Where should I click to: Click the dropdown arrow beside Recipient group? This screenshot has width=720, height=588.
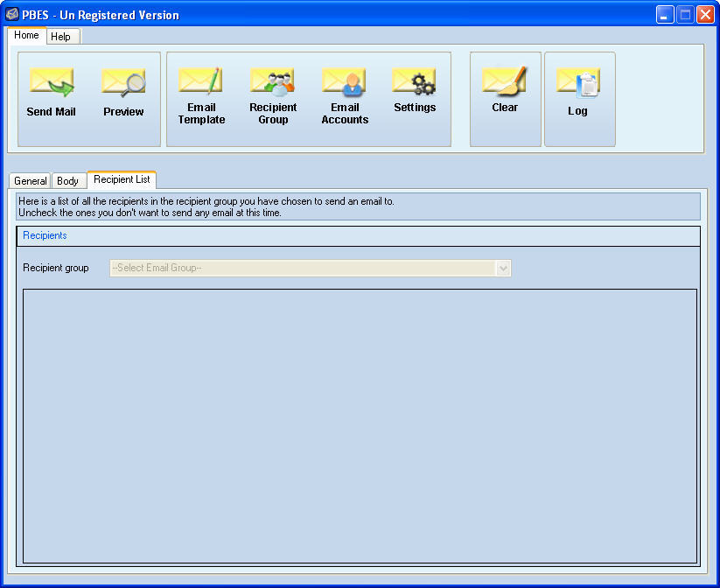coord(502,268)
